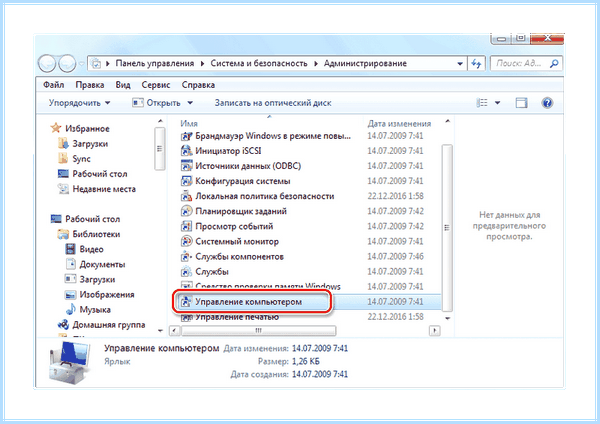600x424 pixels.
Task: Click the file list vertical scrollbar thumb
Action: [447, 227]
